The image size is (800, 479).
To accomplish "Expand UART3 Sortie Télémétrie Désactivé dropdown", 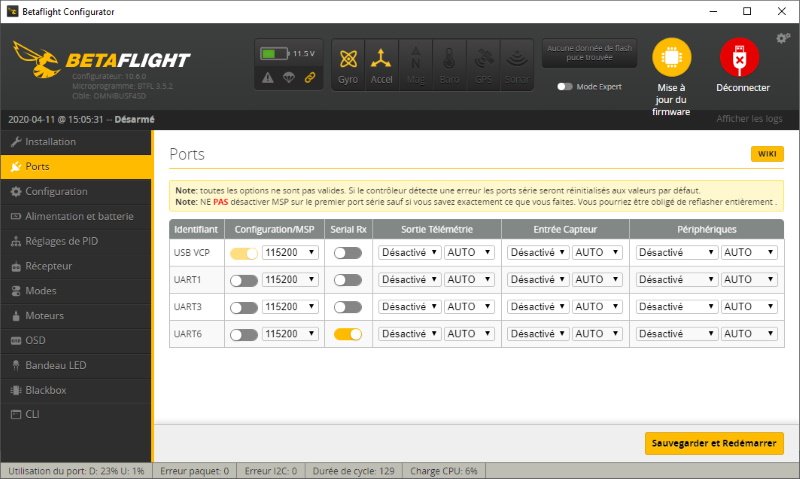I will 410,307.
